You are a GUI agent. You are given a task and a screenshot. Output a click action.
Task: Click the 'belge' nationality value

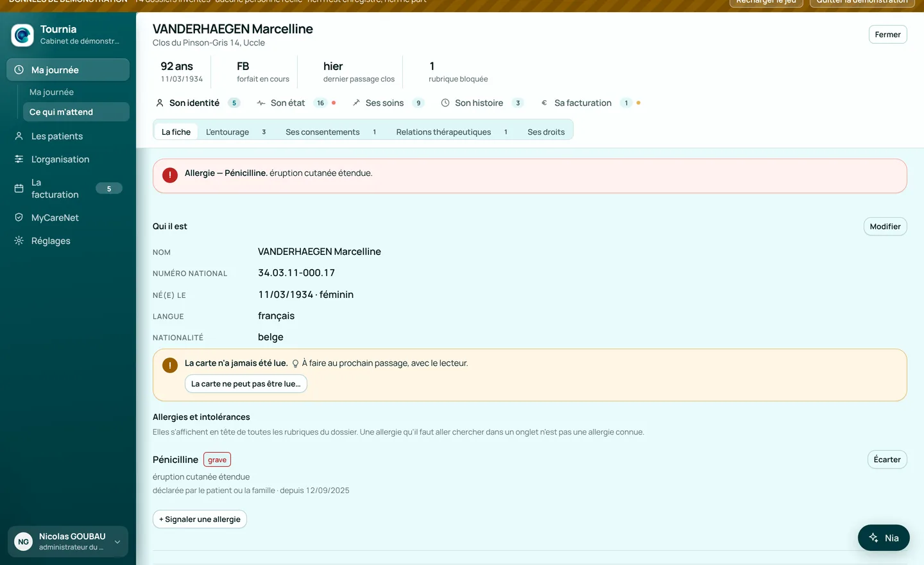(x=271, y=337)
